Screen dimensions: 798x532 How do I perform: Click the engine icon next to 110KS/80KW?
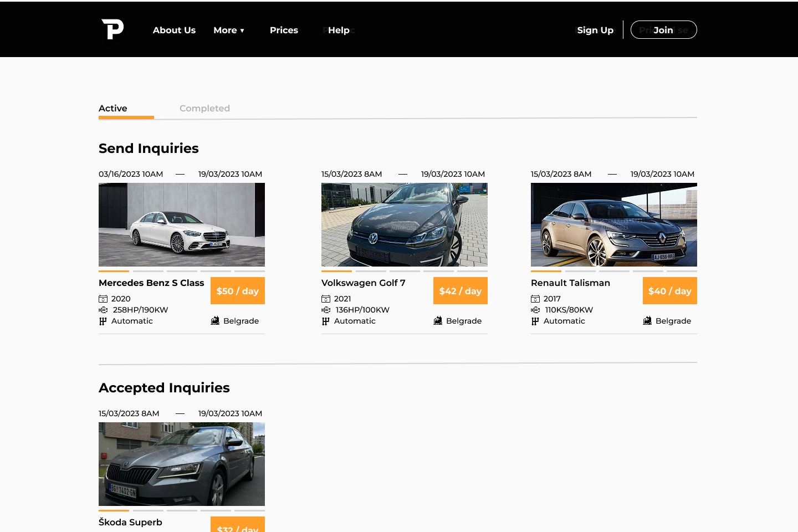[535, 310]
